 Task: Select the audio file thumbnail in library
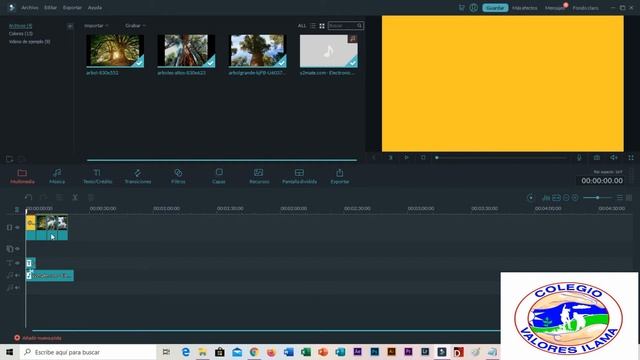[329, 51]
